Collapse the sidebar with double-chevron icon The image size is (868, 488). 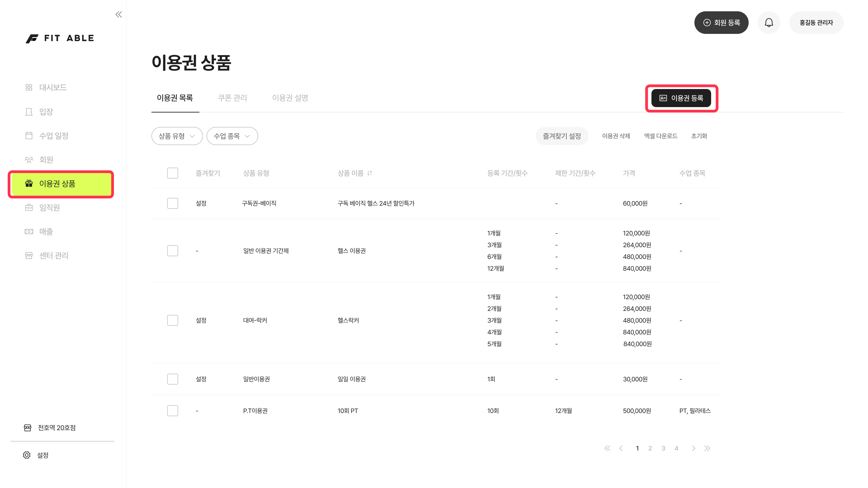[119, 14]
